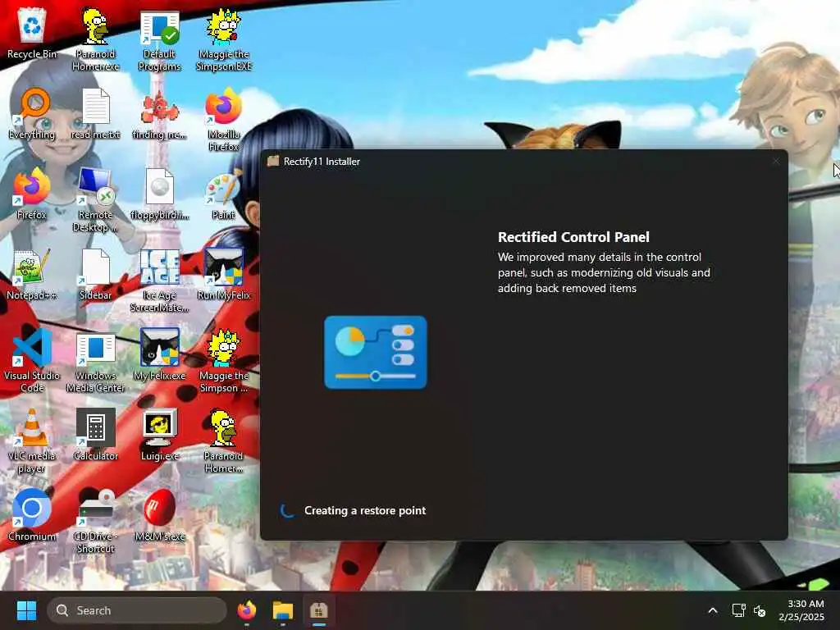Click the Creating a restore point status text
The image size is (840, 630).
click(365, 510)
